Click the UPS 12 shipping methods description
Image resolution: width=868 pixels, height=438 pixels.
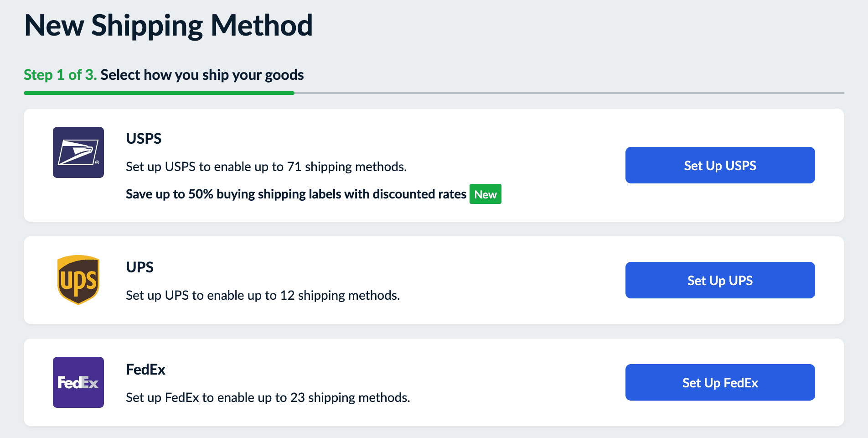tap(263, 296)
